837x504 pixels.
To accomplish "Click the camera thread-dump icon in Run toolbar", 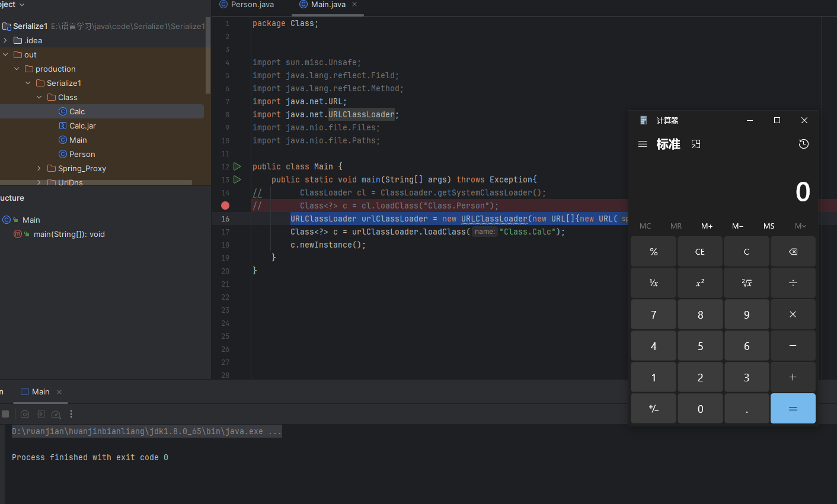I will [x=25, y=414].
